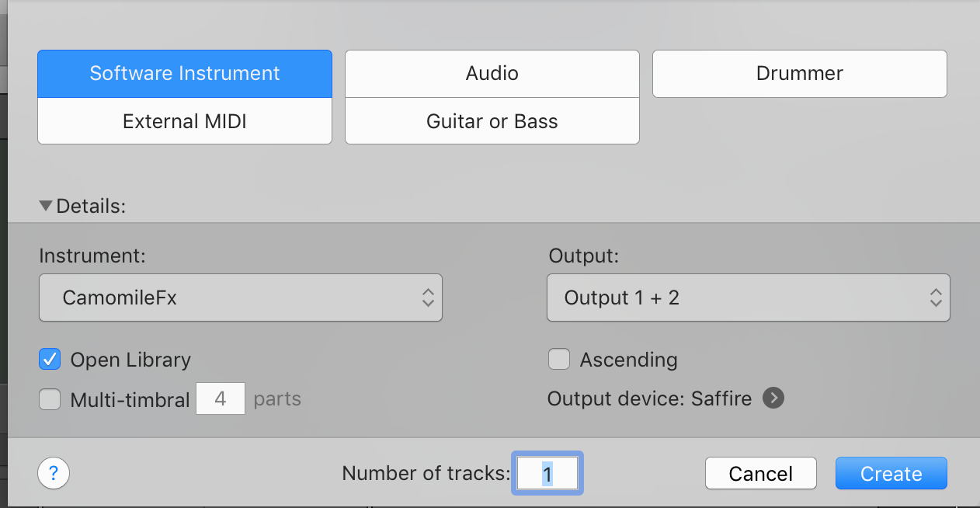The width and height of the screenshot is (980, 508).
Task: Click the Output device: Saffire label
Action: [649, 398]
